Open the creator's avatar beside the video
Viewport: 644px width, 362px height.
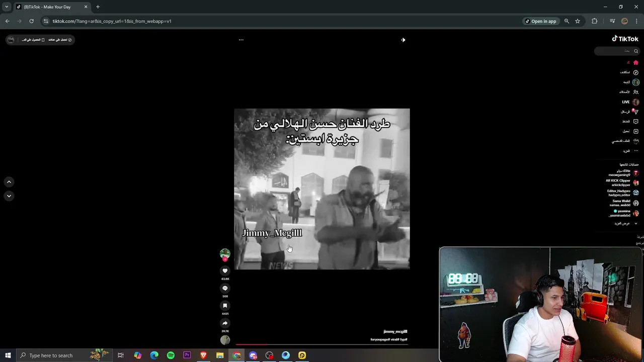(x=225, y=253)
